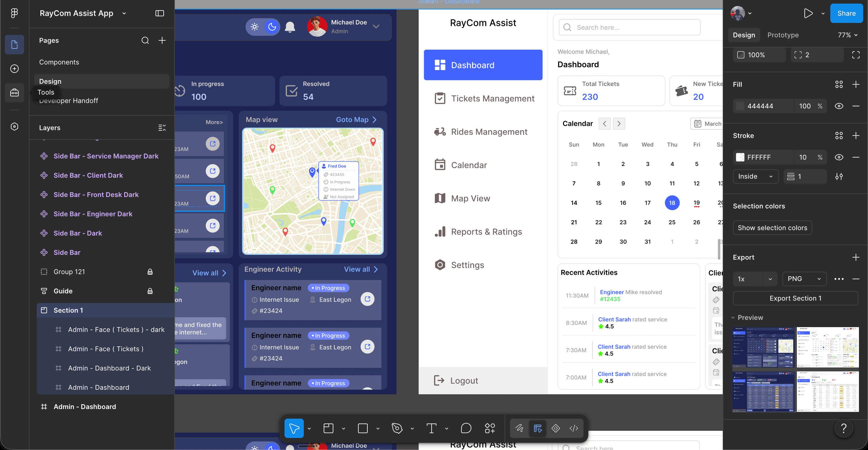
Task: Open the Components page
Action: pyautogui.click(x=59, y=62)
